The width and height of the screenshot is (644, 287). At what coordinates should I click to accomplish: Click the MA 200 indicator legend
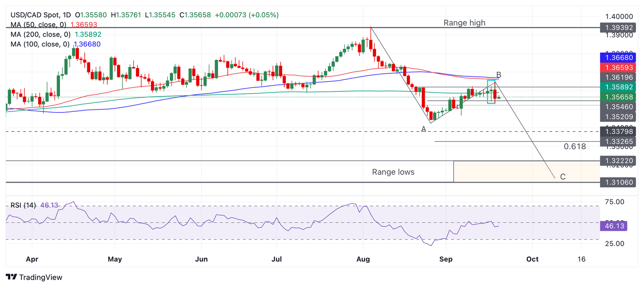click(x=39, y=34)
